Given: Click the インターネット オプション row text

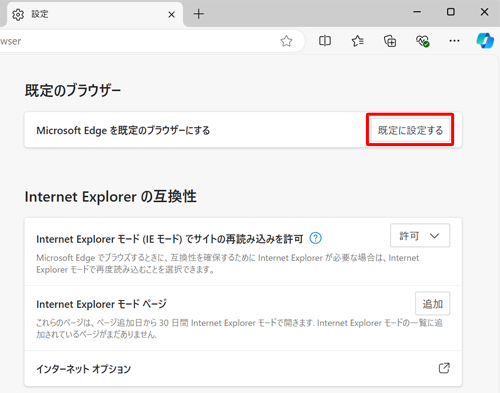Looking at the screenshot, I should [84, 369].
